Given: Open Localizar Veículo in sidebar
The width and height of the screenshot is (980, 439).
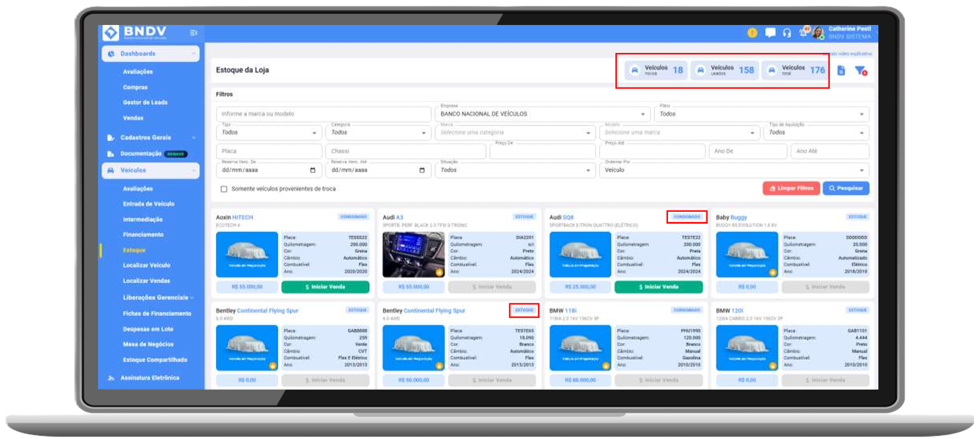Looking at the screenshot, I should 146,265.
